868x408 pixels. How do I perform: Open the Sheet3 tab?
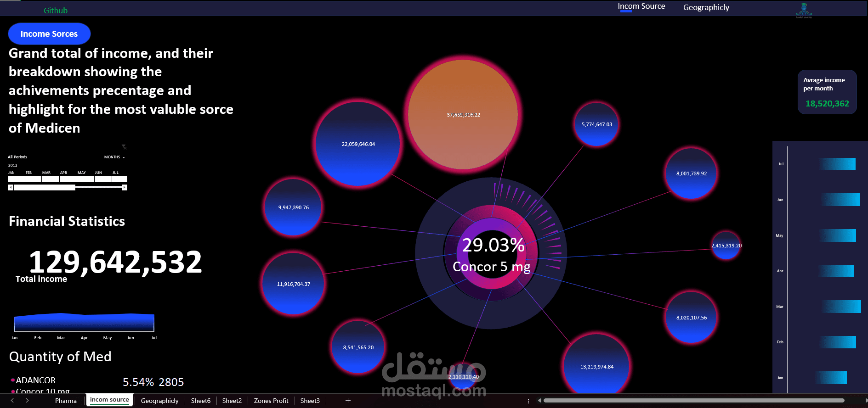(x=310, y=401)
